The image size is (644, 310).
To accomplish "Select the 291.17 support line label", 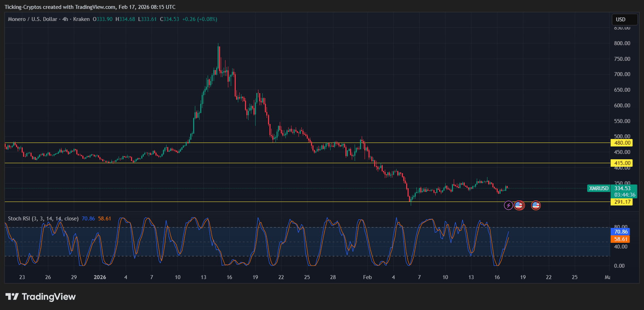I will pyautogui.click(x=621, y=202).
